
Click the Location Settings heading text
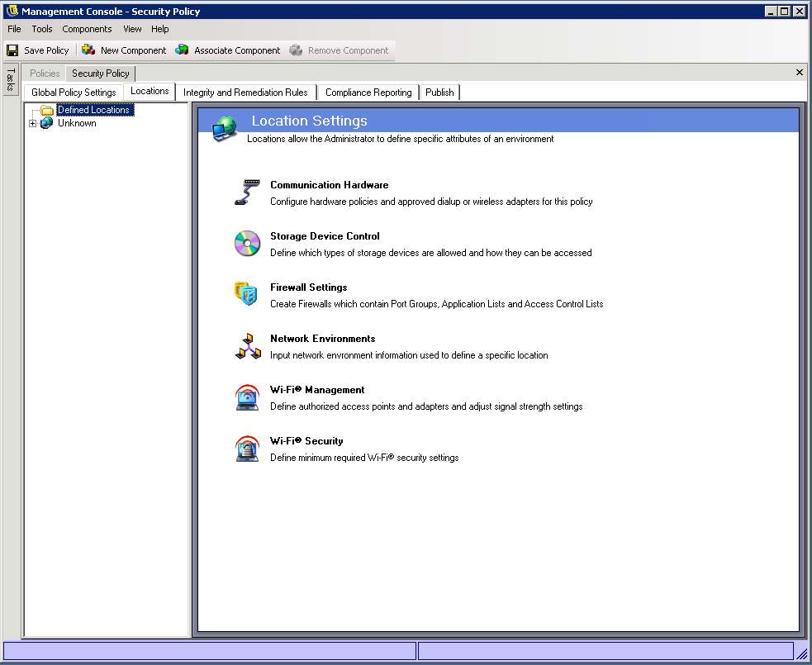pos(309,121)
